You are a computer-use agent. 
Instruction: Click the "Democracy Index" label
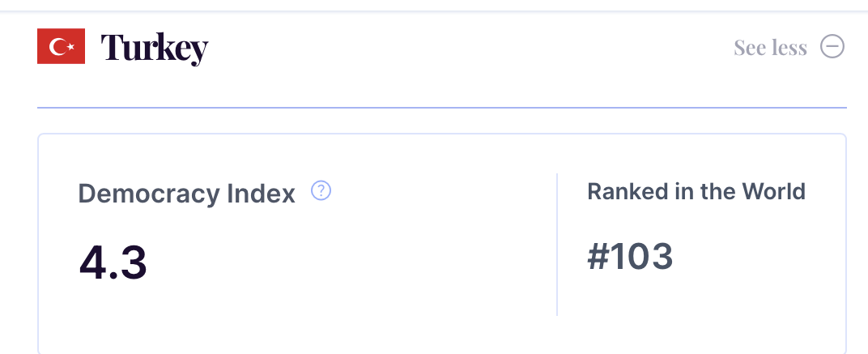coord(186,194)
